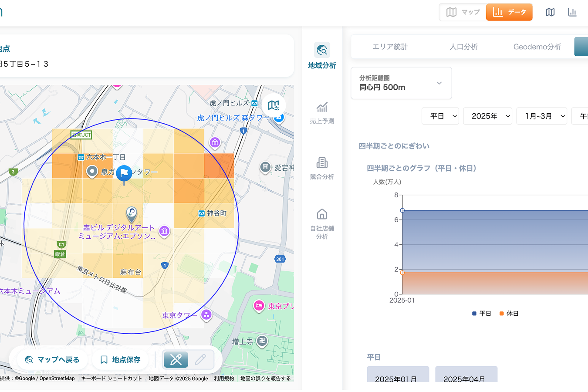
Task: Click the マップへ戻る button
Action: click(52, 360)
